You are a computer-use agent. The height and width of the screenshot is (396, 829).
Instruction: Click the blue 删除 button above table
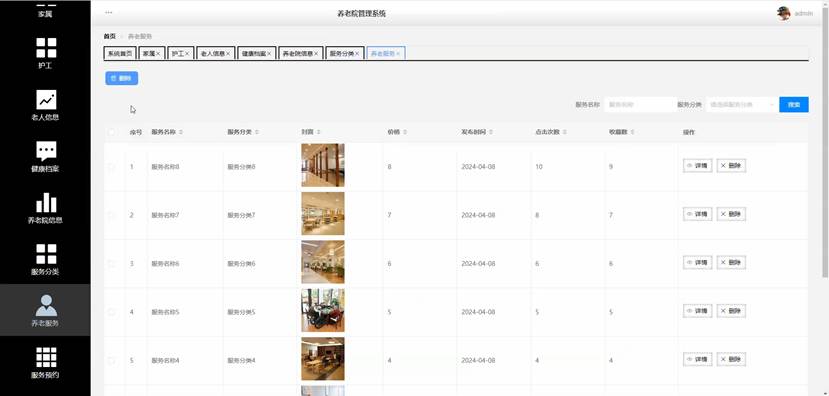122,78
